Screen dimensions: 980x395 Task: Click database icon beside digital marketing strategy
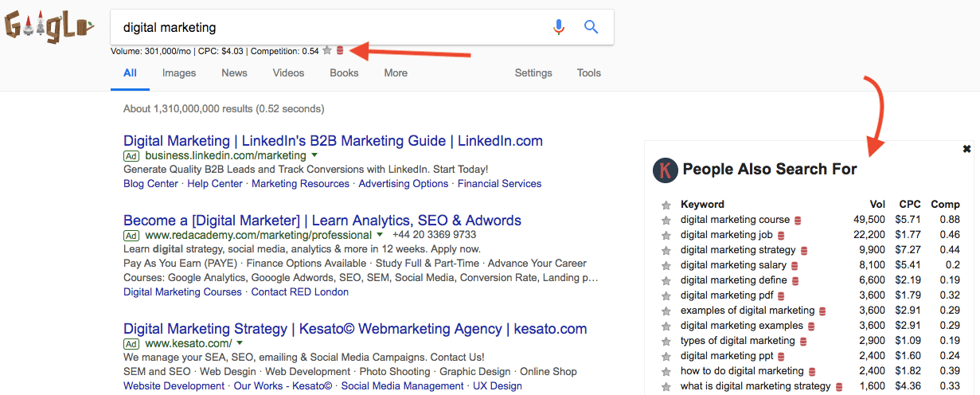(804, 250)
